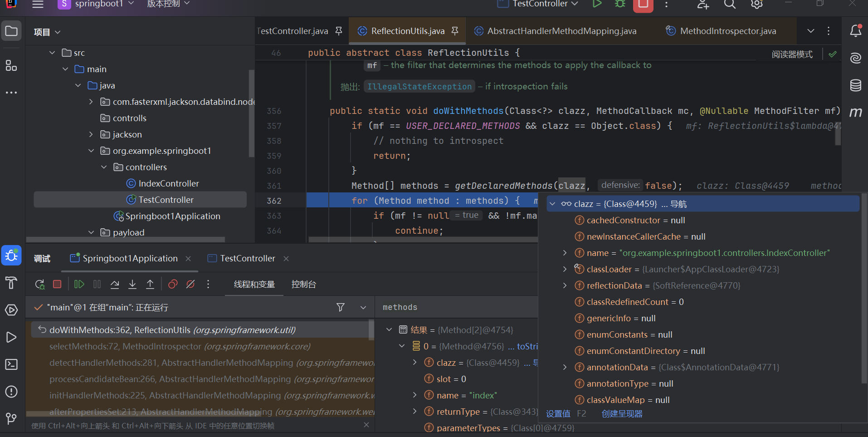Viewport: 868px width, 437px height.
Task: Expand the annotationData field
Action: pos(565,367)
